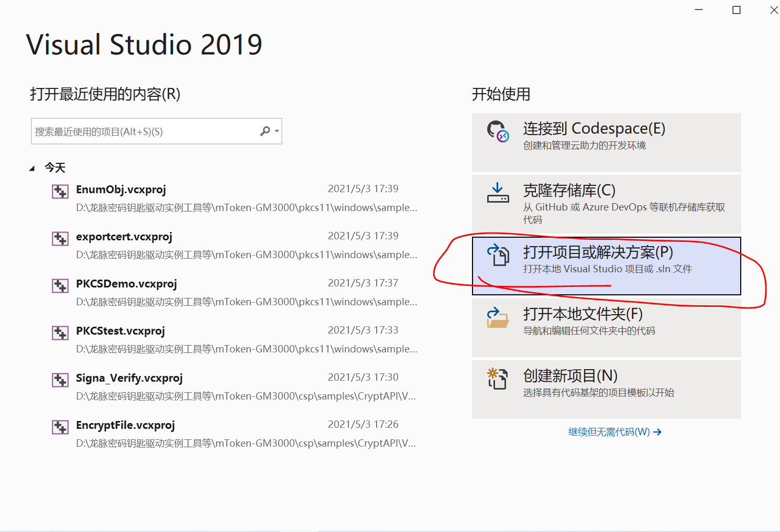This screenshot has height=532, width=780.
Task: Select 打开项目或解决方案(P)
Action: [x=607, y=266]
